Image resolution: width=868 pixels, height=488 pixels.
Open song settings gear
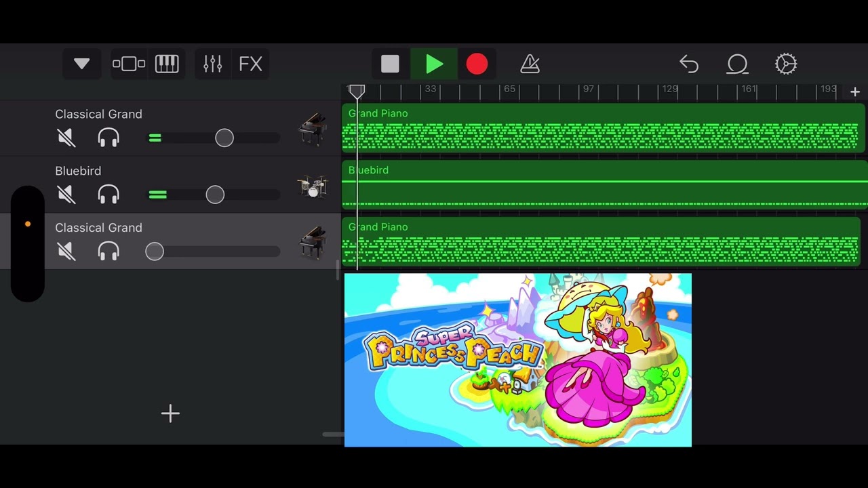pos(786,64)
